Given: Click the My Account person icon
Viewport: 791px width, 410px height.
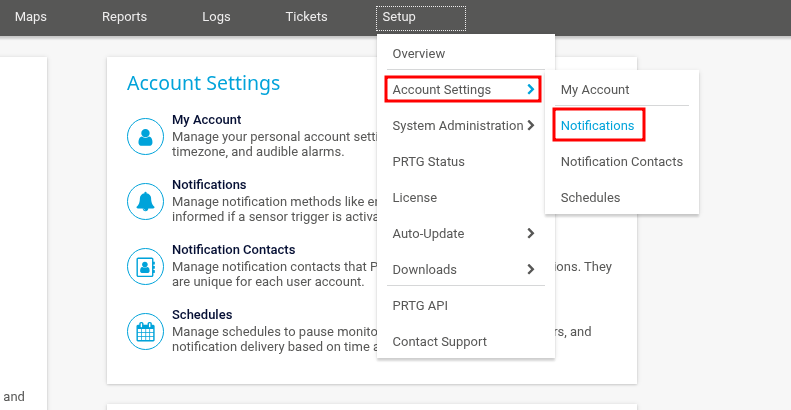Looking at the screenshot, I should (x=146, y=137).
